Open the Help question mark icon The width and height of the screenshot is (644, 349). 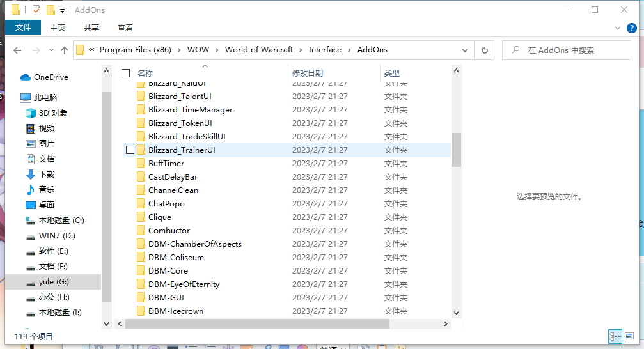631,28
